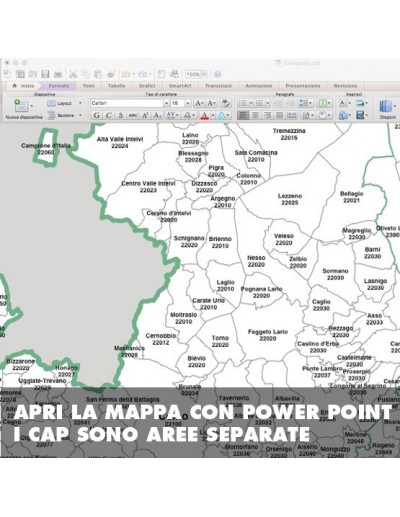This screenshot has height=517, width=400.
Task: Click the new presentation icon
Action: click(x=7, y=74)
